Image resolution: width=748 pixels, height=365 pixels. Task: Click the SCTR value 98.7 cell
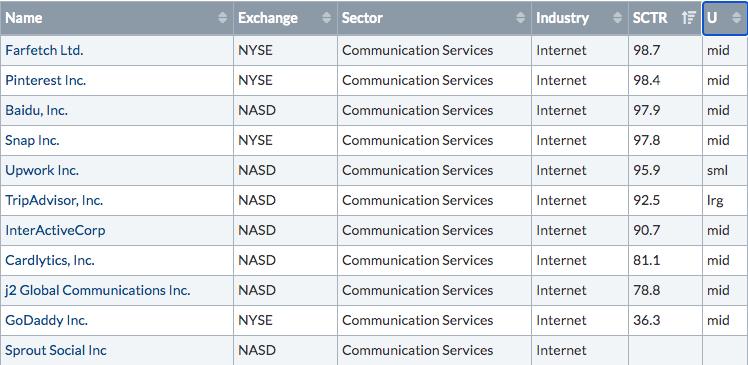(x=665, y=50)
